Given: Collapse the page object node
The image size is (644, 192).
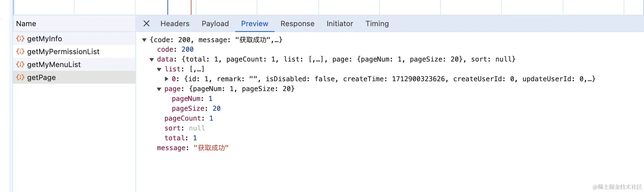Looking at the screenshot, I should click(x=159, y=89).
